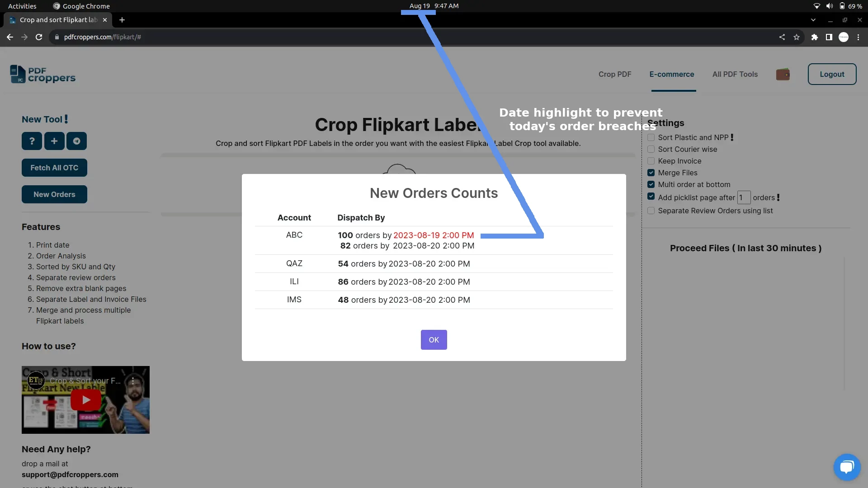
Task: Switch to Crop PDF tab
Action: [614, 74]
